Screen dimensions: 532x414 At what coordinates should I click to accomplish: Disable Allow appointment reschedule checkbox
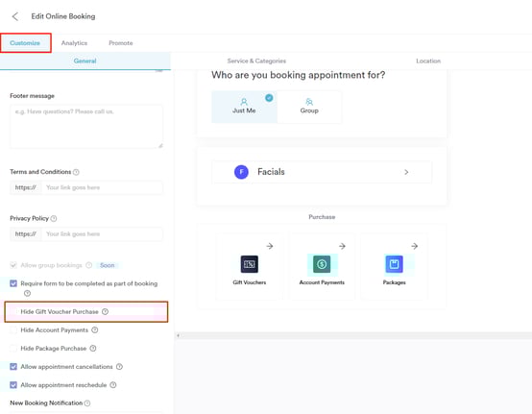coord(13,385)
